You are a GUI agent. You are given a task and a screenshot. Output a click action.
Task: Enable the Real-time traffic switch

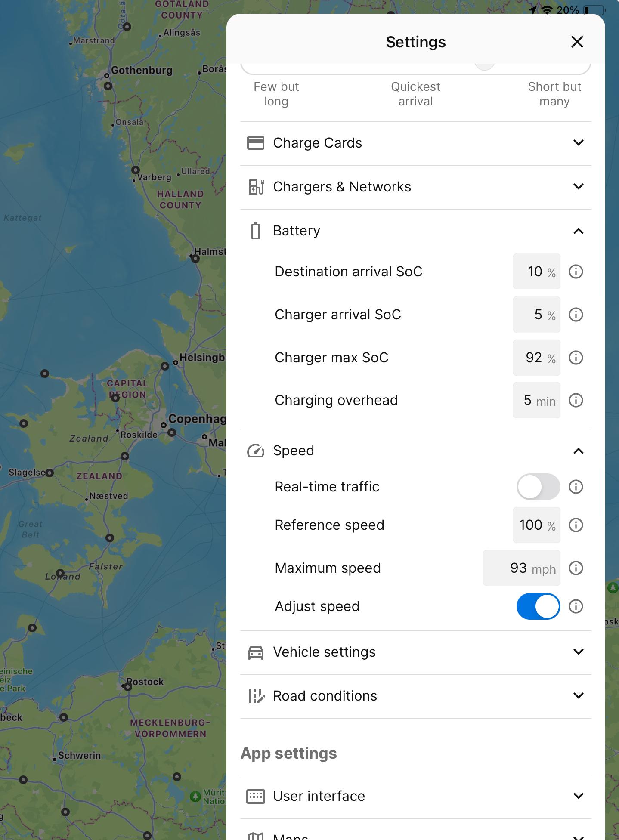tap(538, 487)
